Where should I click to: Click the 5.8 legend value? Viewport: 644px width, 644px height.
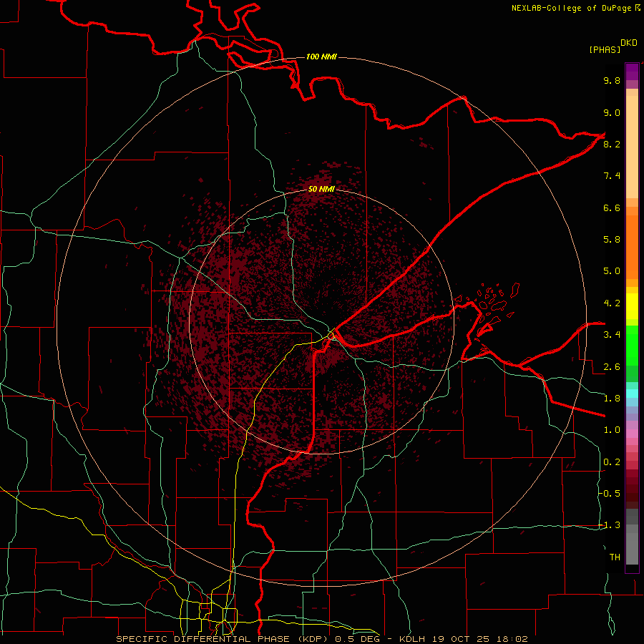[612, 240]
